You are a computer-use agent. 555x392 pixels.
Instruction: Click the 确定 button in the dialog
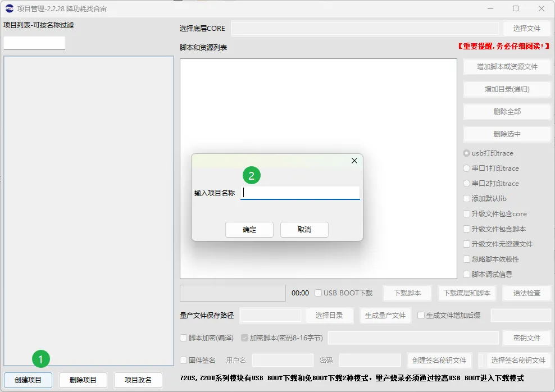(x=249, y=230)
